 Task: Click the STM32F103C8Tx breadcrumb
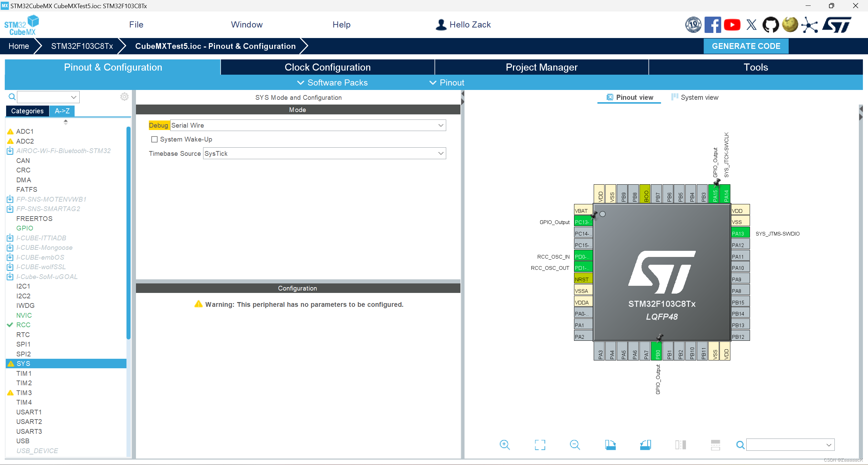[82, 46]
